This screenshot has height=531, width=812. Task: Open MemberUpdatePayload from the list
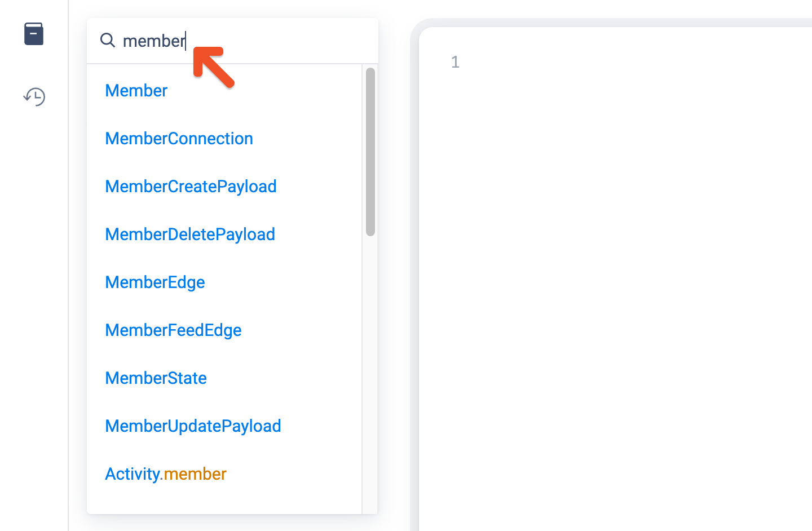(x=193, y=426)
